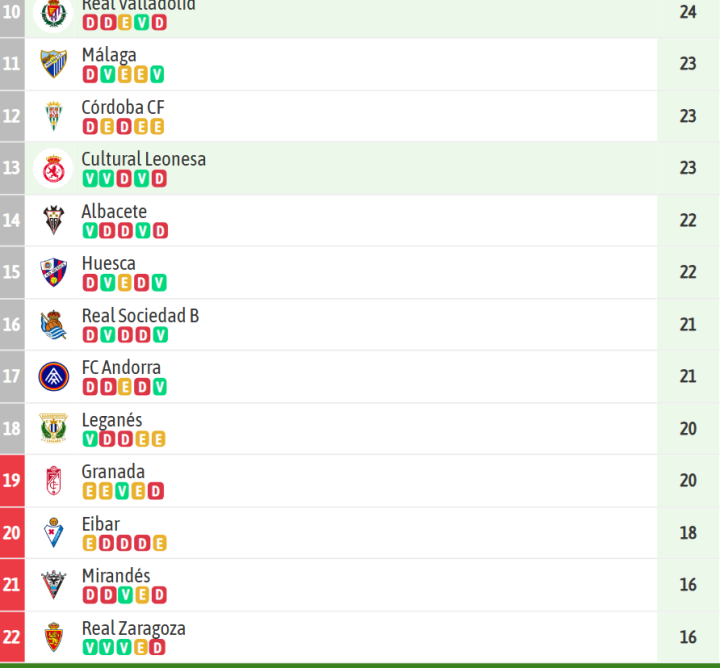720x668 pixels.
Task: Click the FC Andorra team name
Action: click(121, 367)
